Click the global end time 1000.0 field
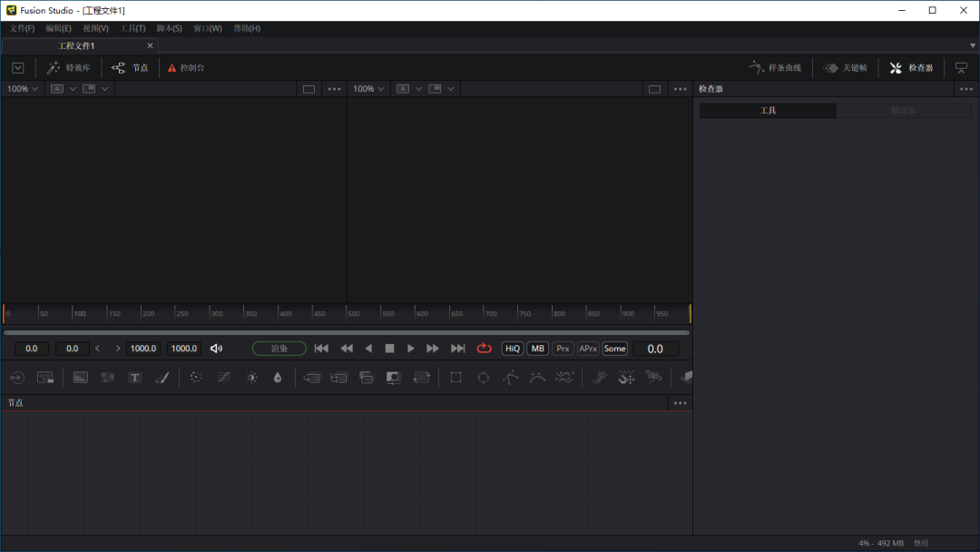 click(x=183, y=349)
